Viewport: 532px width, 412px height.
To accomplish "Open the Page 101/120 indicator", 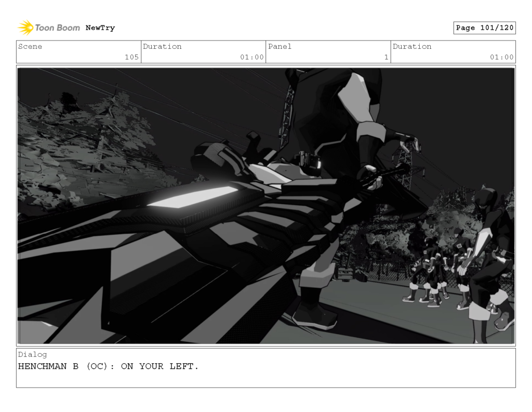I will click(x=485, y=28).
